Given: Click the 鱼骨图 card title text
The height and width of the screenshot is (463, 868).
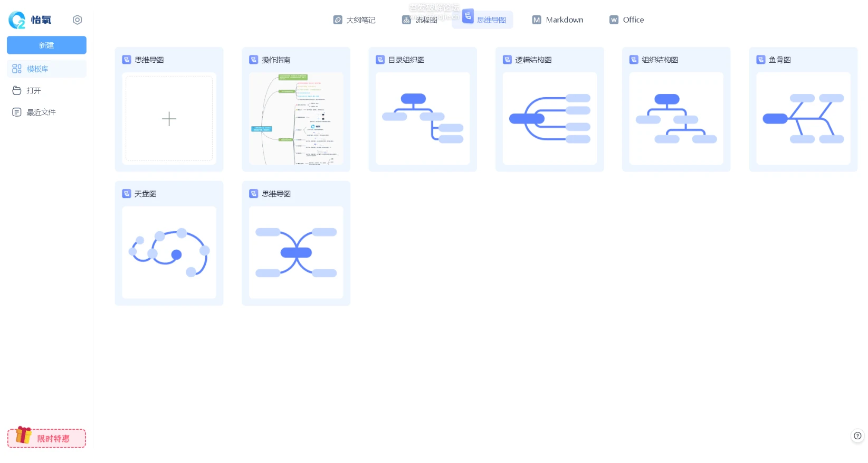Looking at the screenshot, I should 780,60.
